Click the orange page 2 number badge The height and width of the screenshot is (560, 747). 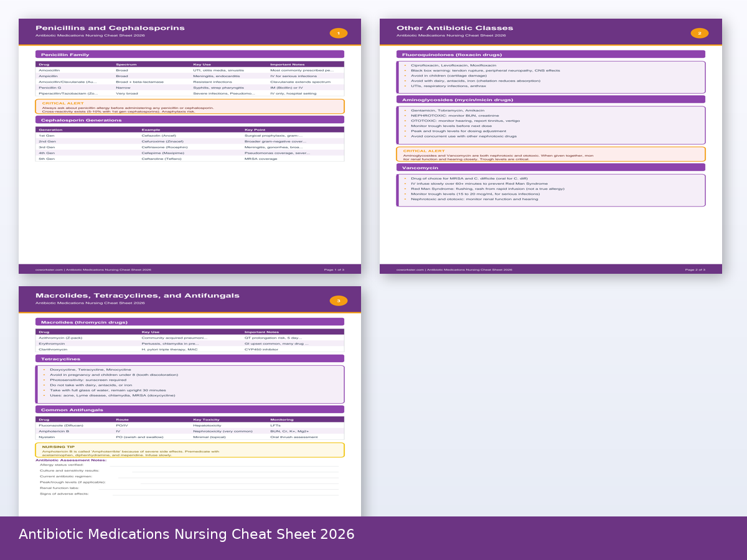699,33
